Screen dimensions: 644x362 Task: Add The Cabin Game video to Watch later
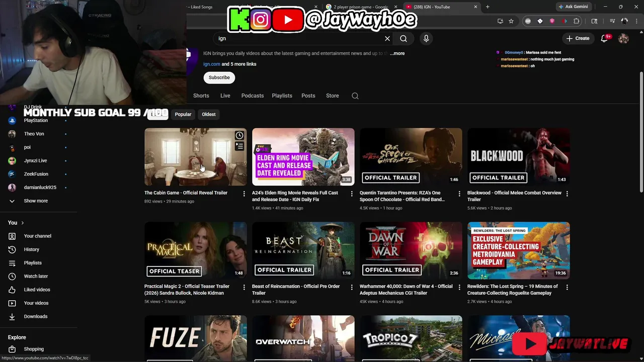(x=239, y=135)
